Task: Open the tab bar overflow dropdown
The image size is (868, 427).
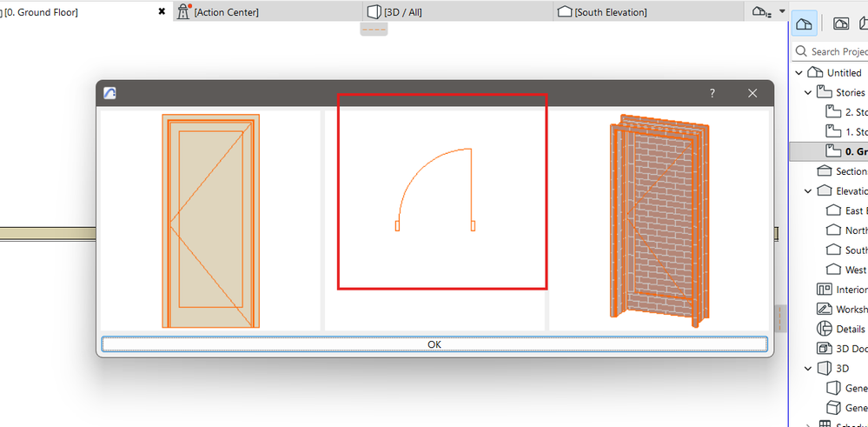Action: pyautogui.click(x=782, y=11)
